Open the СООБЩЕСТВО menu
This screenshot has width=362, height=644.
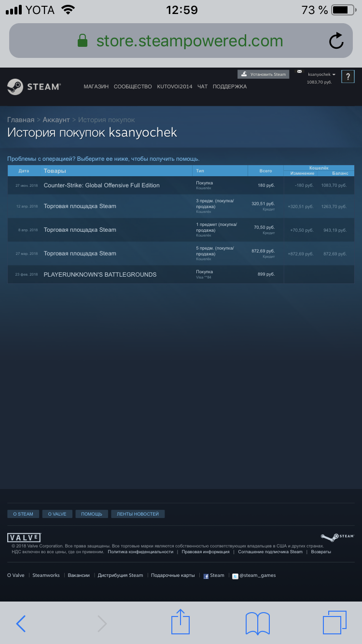[x=133, y=86]
